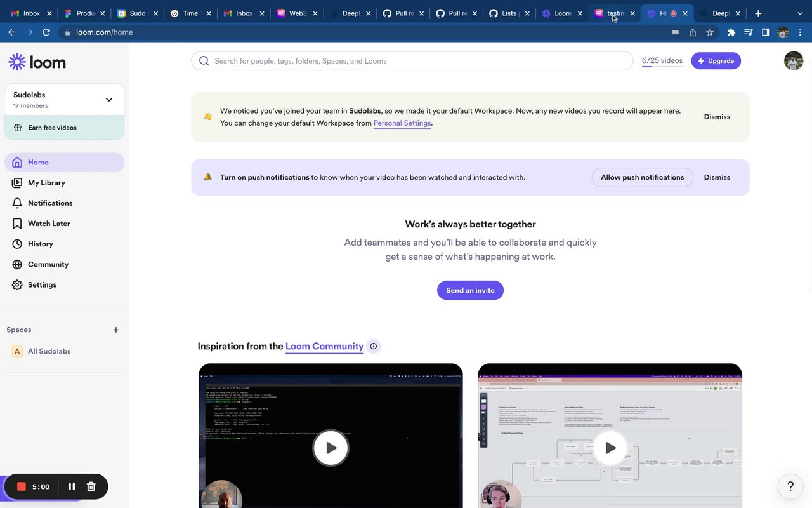The width and height of the screenshot is (812, 508).
Task: Play the flowchart community video
Action: pos(610,448)
